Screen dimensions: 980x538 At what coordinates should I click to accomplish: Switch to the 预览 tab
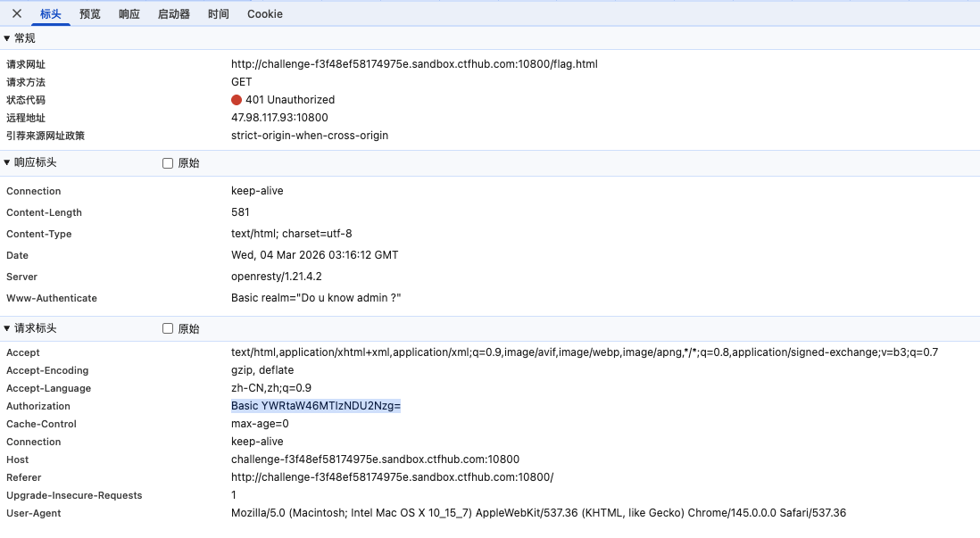pyautogui.click(x=90, y=14)
